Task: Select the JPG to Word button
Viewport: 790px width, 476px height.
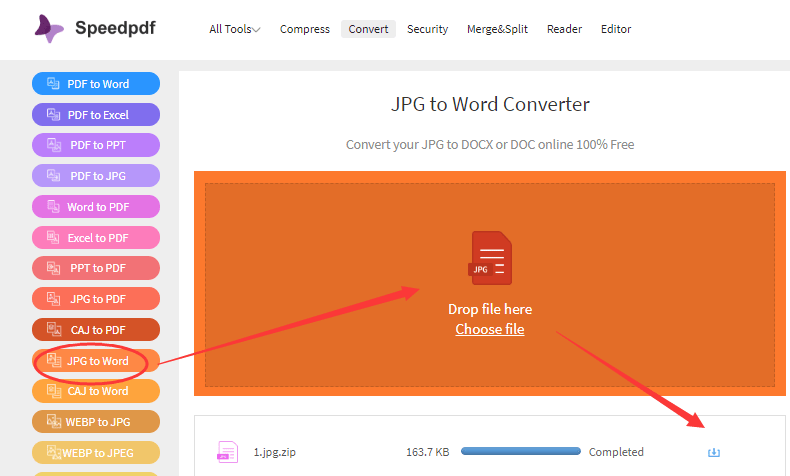Action: click(x=96, y=361)
